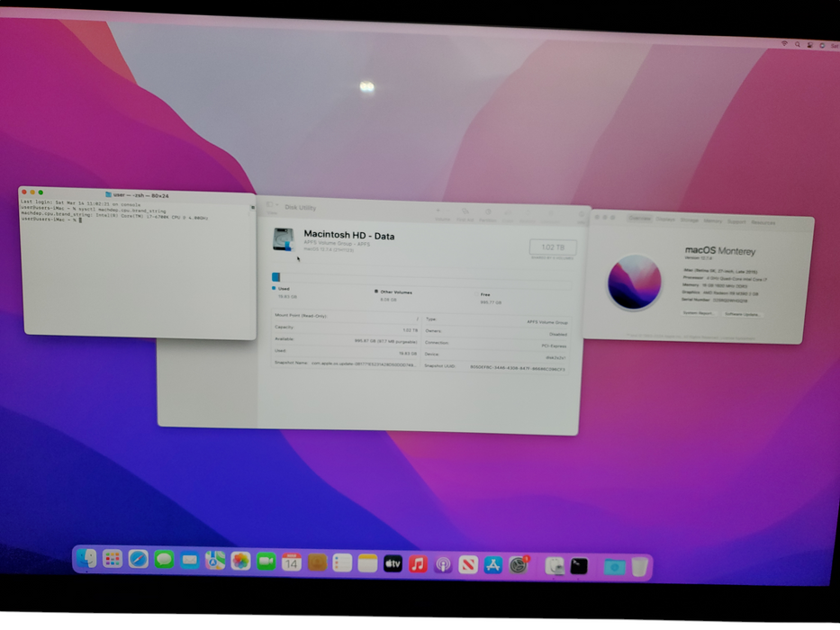The height and width of the screenshot is (630, 840).
Task: Click the 'Free' legend label
Action: click(x=485, y=294)
